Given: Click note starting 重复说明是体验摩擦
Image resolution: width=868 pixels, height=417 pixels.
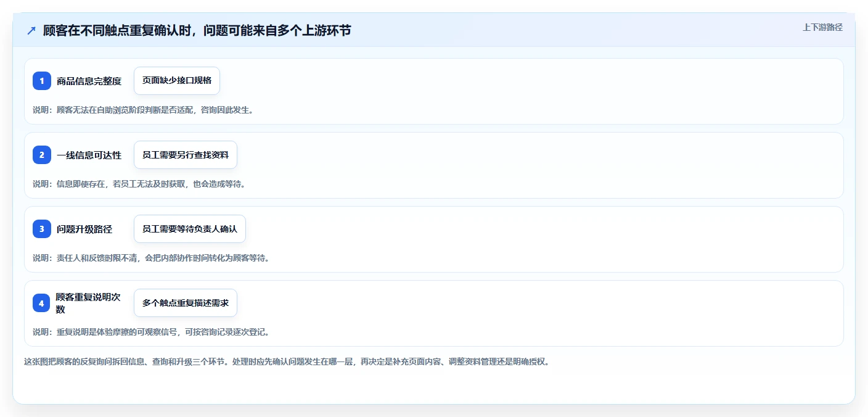Looking at the screenshot, I should [151, 332].
